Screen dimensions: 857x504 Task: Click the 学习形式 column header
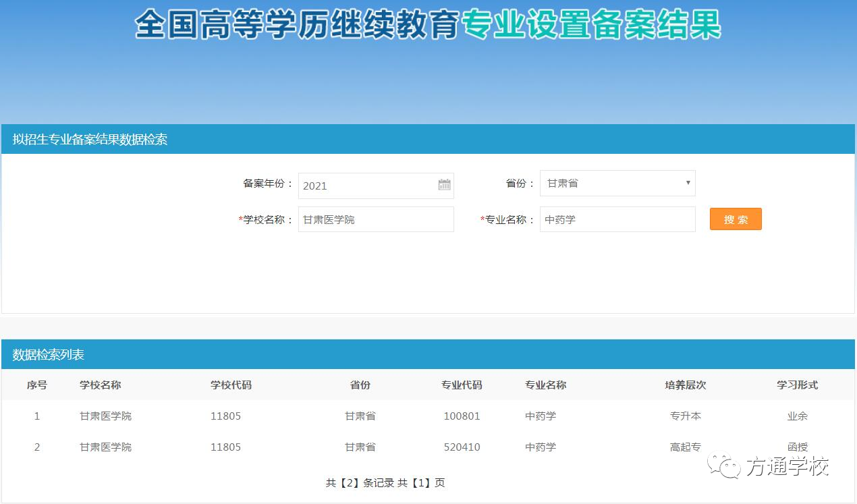tap(797, 385)
